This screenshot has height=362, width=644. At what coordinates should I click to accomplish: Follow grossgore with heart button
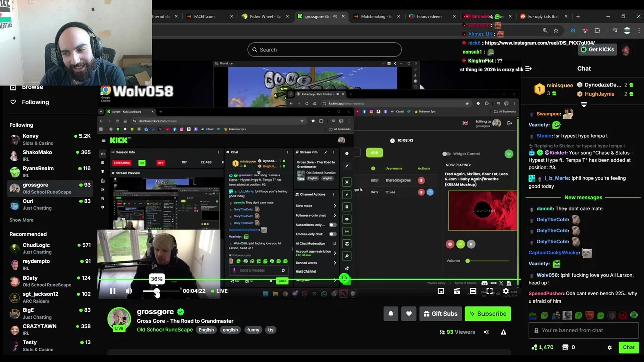point(409,314)
